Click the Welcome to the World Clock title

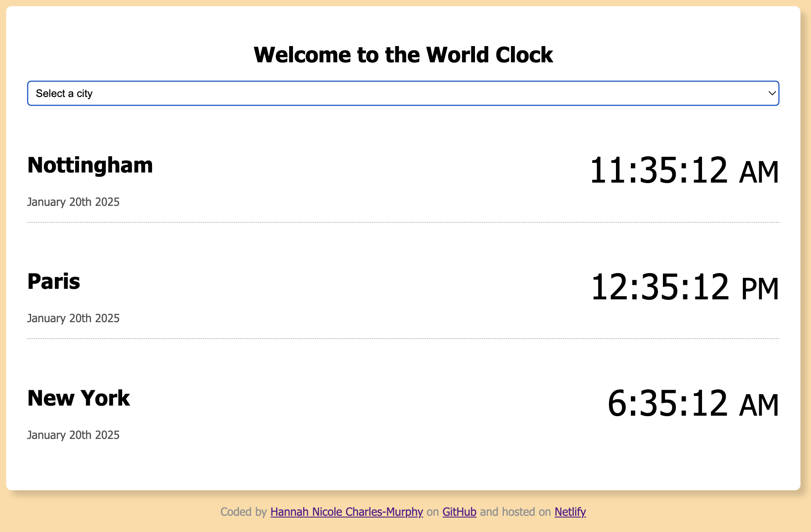(x=403, y=54)
